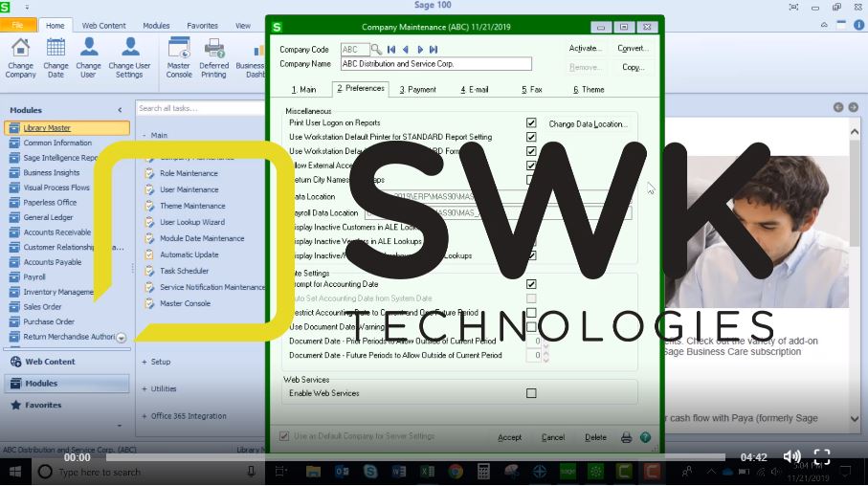Toggle Allow External Access checkbox
Image resolution: width=868 pixels, height=486 pixels.
(531, 165)
